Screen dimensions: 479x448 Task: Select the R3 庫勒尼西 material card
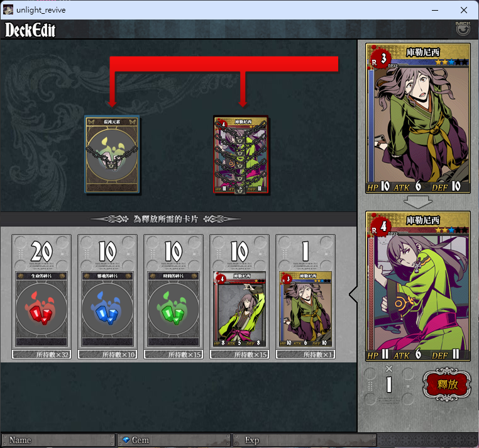point(306,309)
